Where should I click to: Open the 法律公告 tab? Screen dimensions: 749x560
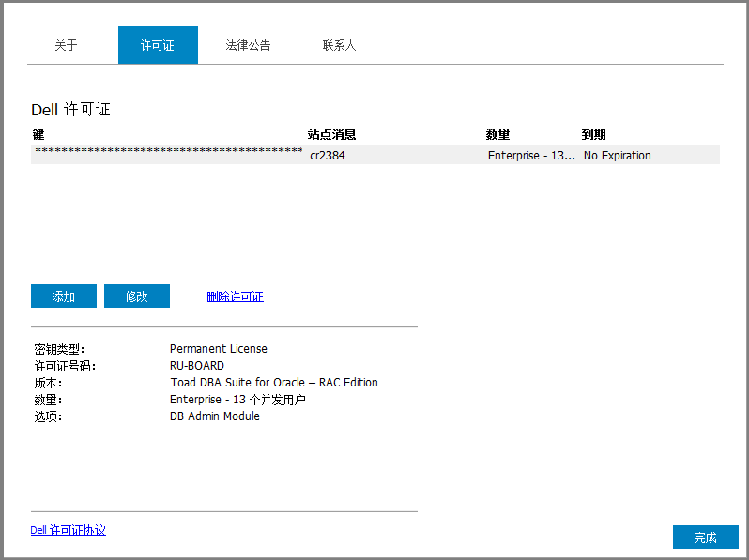pos(248,45)
